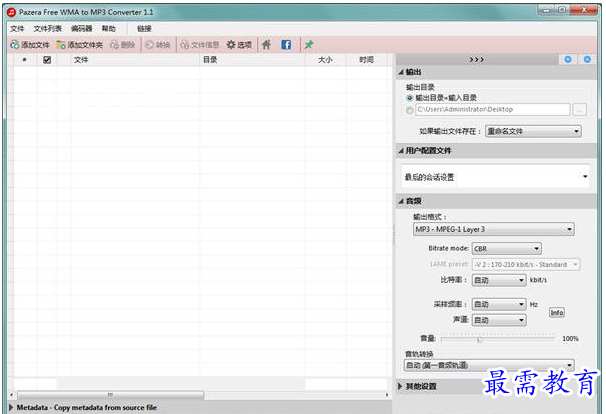This screenshot has height=414, width=606.
Task: Click the # column header
Action: (x=25, y=60)
